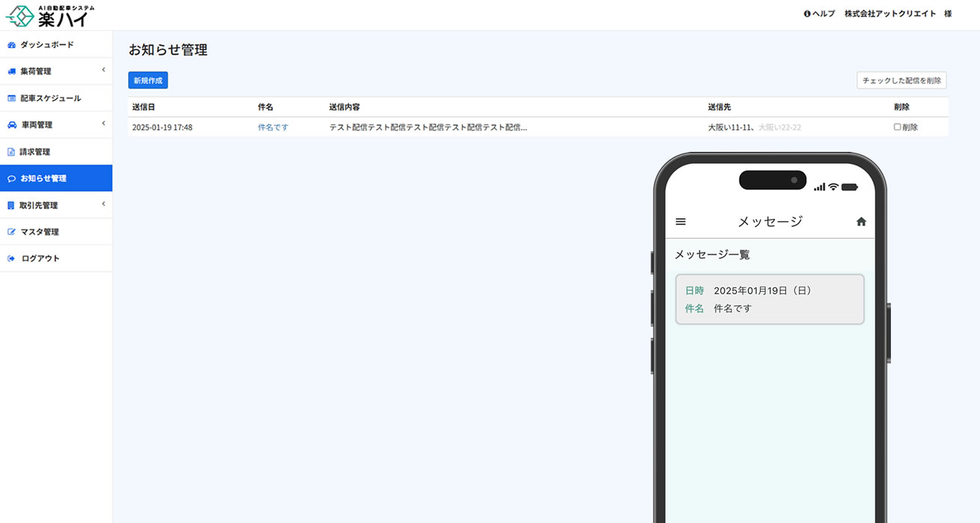
Task: Check the 削除 checkbox for the message row
Action: [898, 127]
